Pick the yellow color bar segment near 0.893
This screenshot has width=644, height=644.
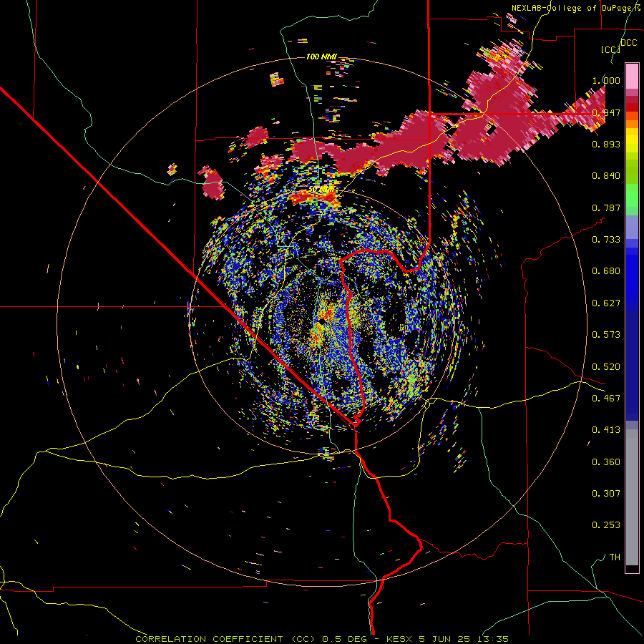(x=632, y=144)
